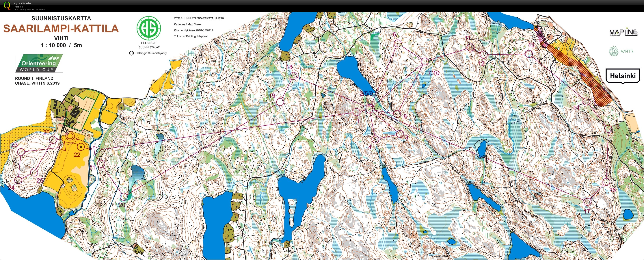
Task: Click the shared control circle 7/10
Action: click(425, 62)
